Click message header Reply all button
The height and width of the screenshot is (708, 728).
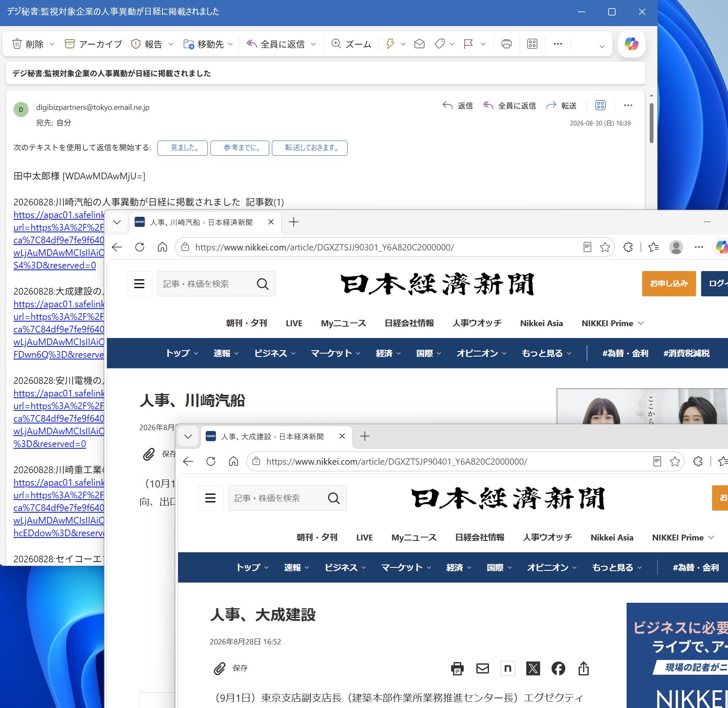[x=510, y=106]
